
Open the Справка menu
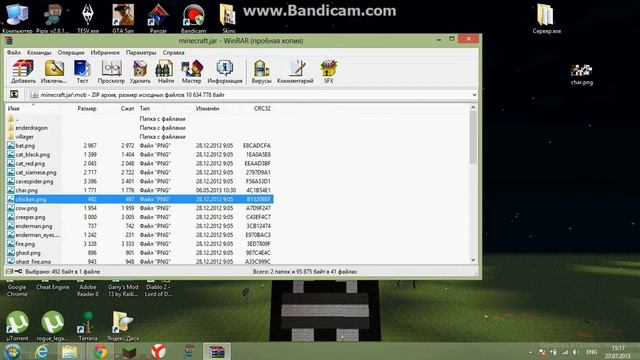[173, 53]
